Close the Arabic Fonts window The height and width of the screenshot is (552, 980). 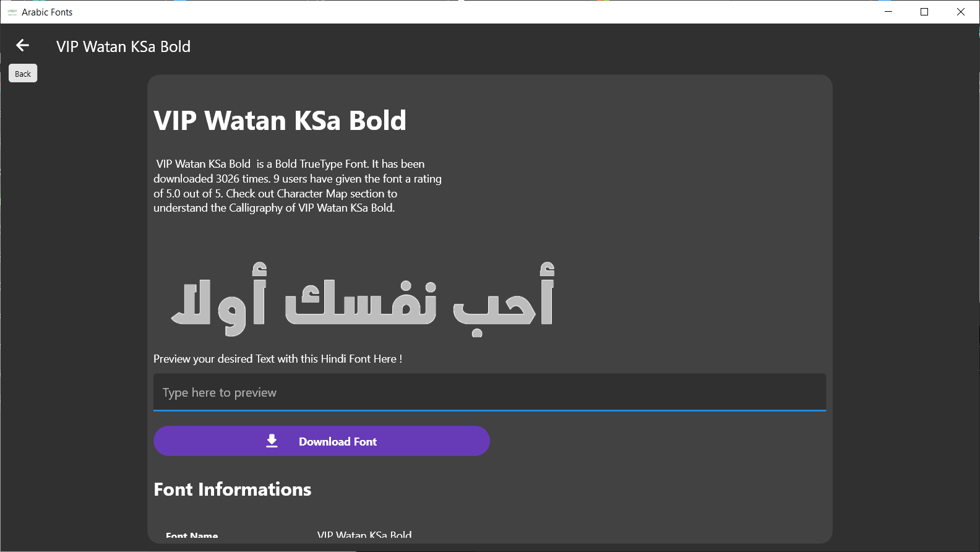(961, 12)
